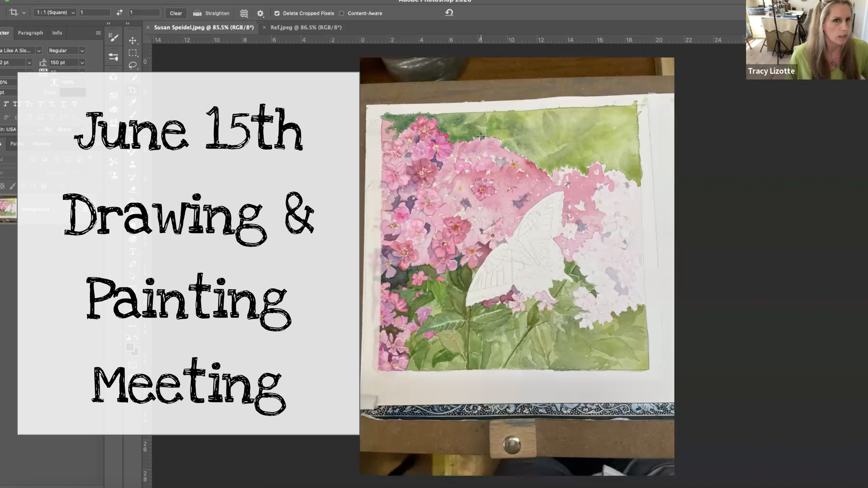
Task: Select the Straighten tool
Action: pos(211,13)
